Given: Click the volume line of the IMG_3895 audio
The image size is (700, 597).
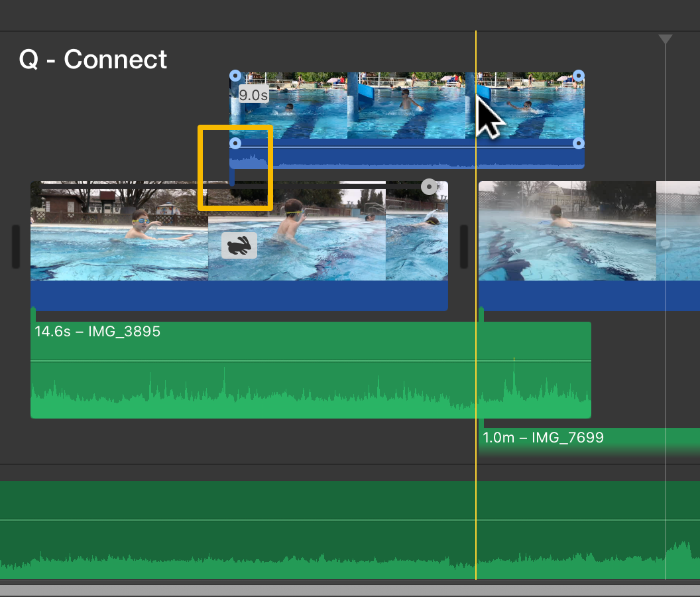Looking at the screenshot, I should point(311,361).
